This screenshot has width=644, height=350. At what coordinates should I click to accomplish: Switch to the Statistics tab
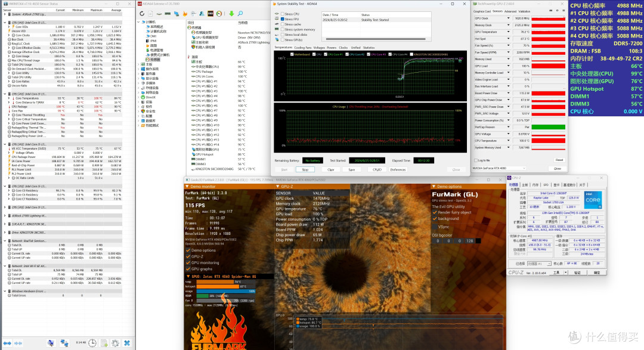coord(369,48)
